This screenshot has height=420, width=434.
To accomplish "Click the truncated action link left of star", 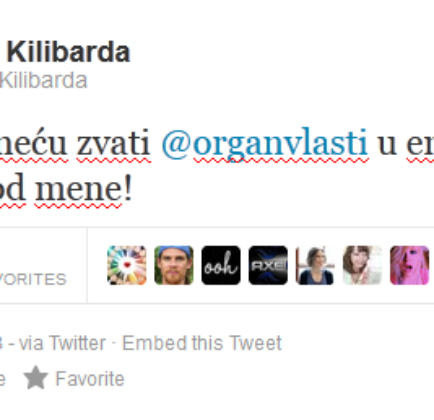I will coord(3,380).
